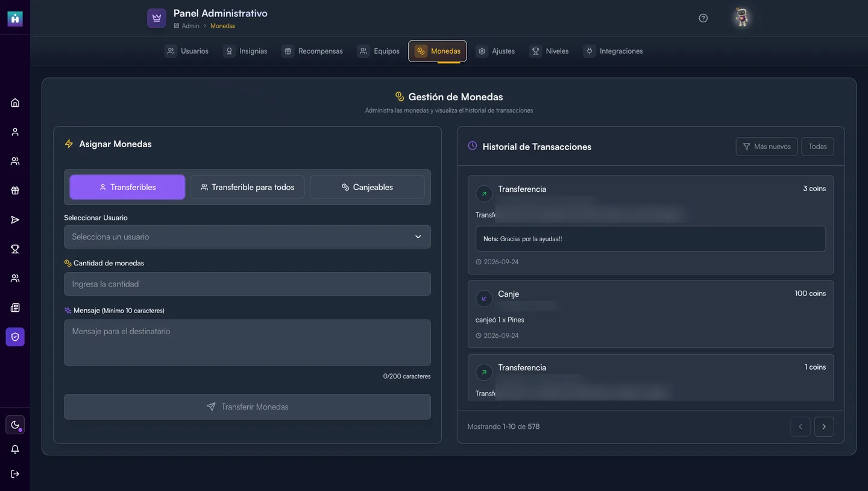Open the highlighted shield admin sidebar icon
868x491 pixels.
(15, 337)
